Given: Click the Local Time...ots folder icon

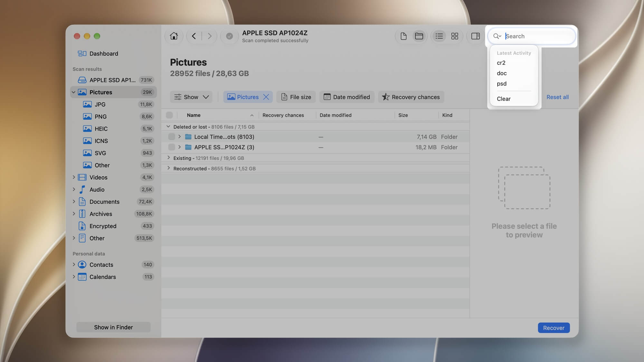Looking at the screenshot, I should (188, 137).
